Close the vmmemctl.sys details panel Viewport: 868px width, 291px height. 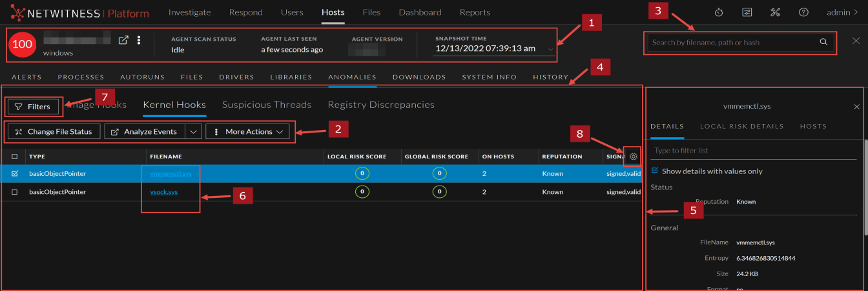point(856,107)
